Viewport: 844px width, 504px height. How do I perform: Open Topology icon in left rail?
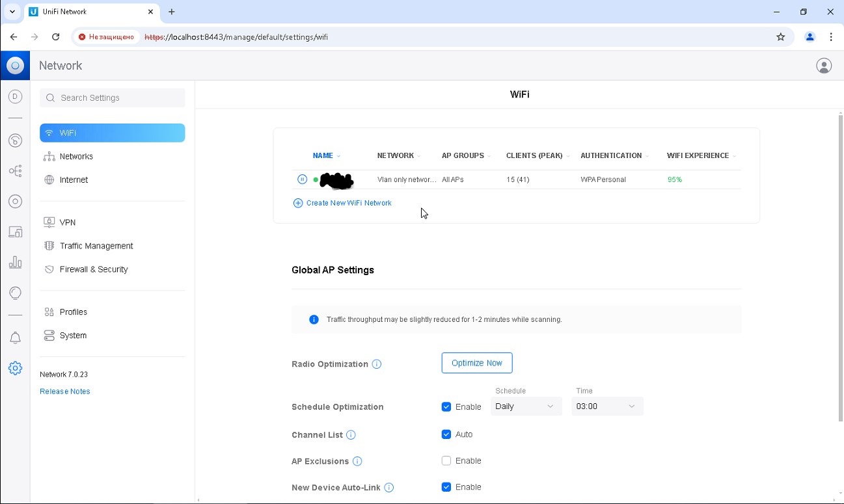15,171
